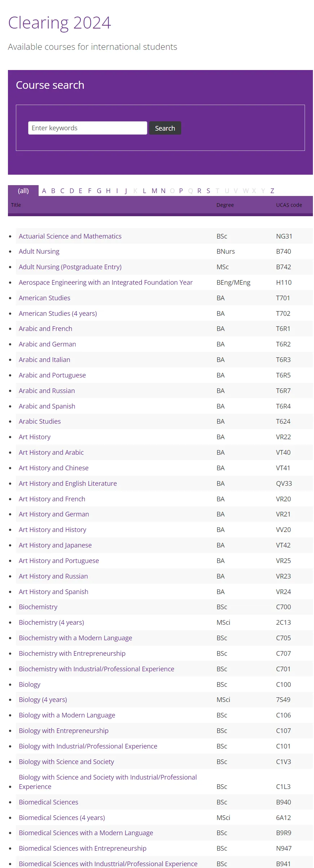Filter courses by letter Z

tap(272, 191)
